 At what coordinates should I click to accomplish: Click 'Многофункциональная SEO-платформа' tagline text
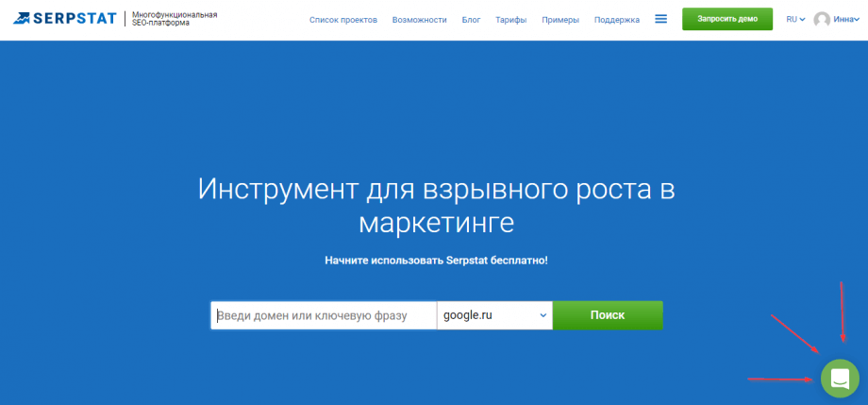point(175,19)
